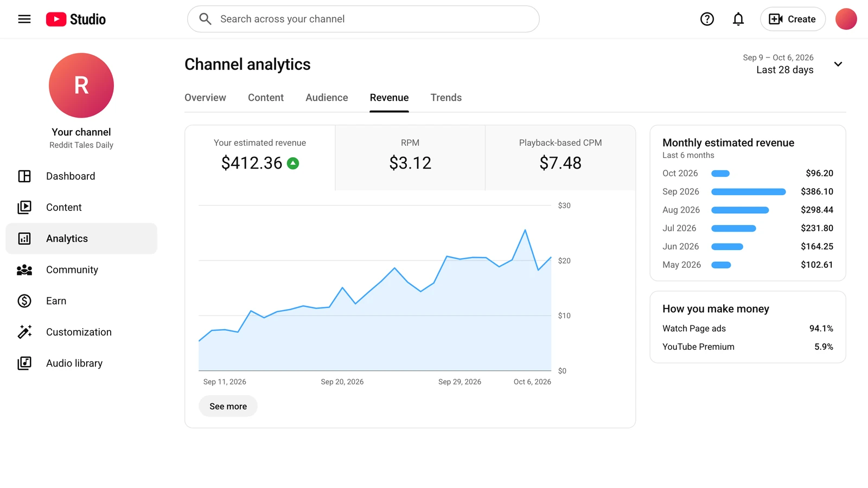Click the See more button

228,406
